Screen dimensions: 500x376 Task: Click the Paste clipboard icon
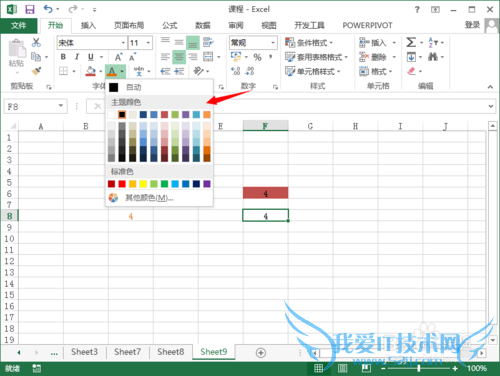17,49
